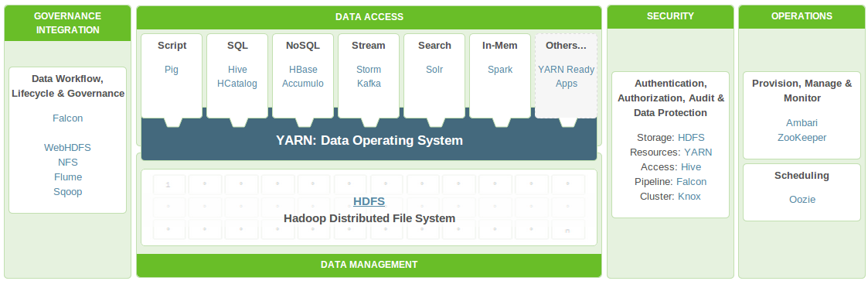Click the Storage: label
868x281 pixels.
point(656,138)
